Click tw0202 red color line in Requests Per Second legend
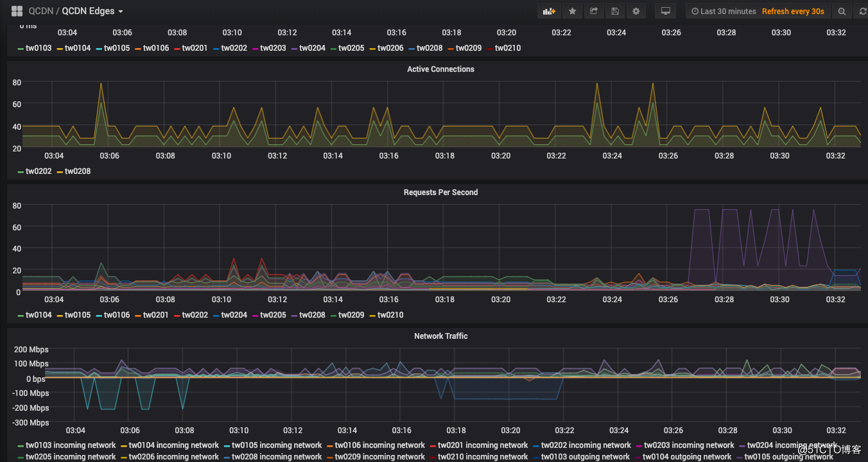This screenshot has width=868, height=462. click(177, 316)
